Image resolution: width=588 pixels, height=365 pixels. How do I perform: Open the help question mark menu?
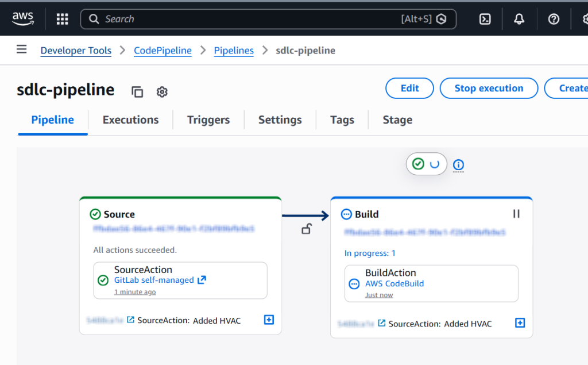(x=554, y=19)
